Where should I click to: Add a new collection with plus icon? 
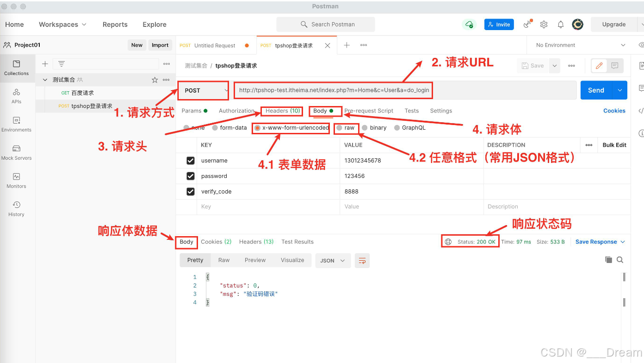[45, 64]
